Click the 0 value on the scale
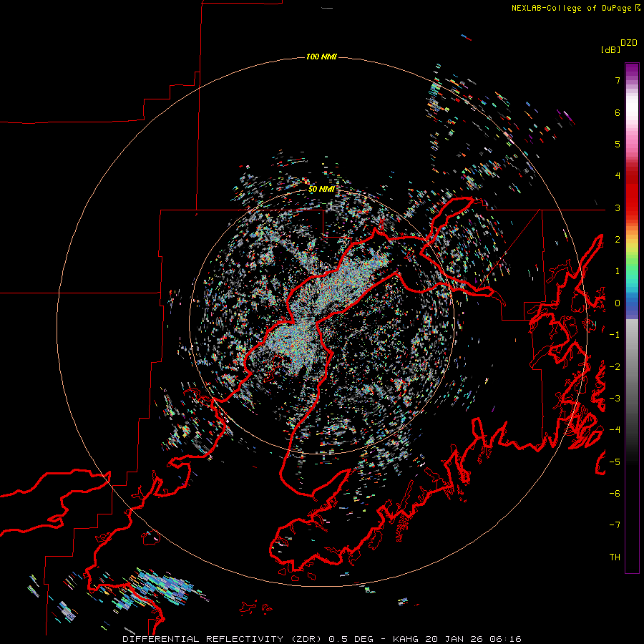This screenshot has width=644, height=644. click(618, 303)
